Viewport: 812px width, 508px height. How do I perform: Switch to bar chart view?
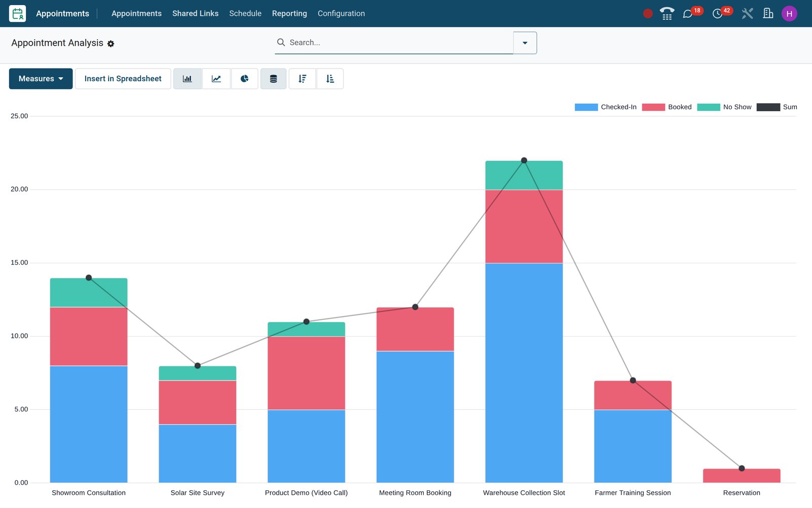tap(187, 79)
